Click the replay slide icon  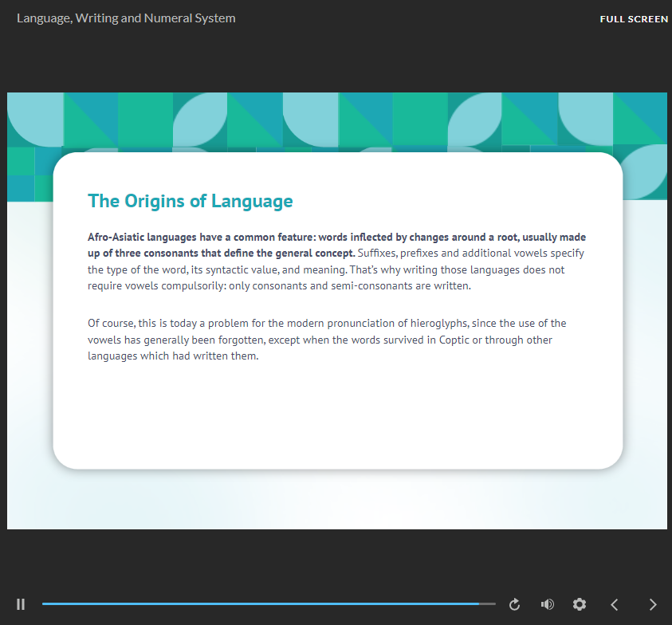[514, 604]
